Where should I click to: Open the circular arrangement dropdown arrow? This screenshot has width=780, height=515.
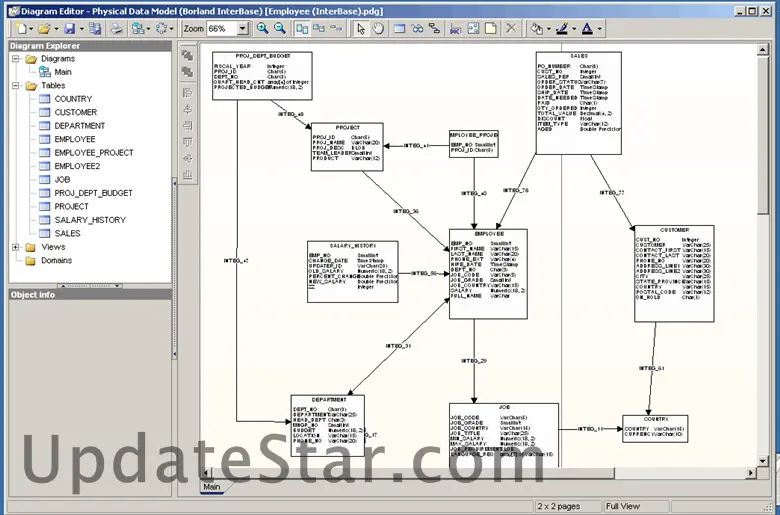click(172, 29)
